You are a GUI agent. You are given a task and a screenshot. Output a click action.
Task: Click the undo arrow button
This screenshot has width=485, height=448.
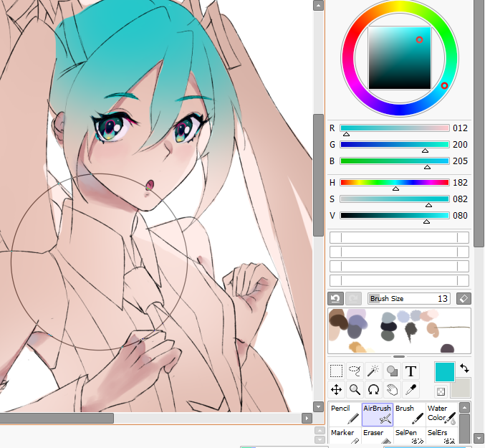(335, 299)
